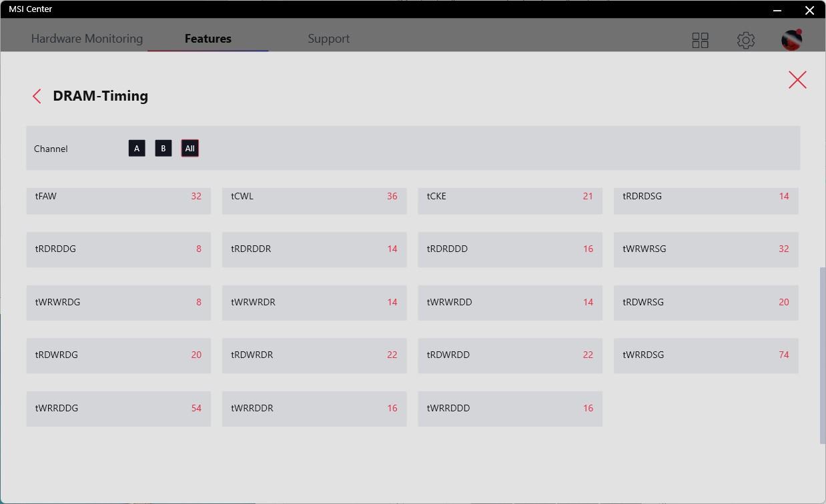Open the apps grid icon
826x504 pixels.
[x=700, y=40]
